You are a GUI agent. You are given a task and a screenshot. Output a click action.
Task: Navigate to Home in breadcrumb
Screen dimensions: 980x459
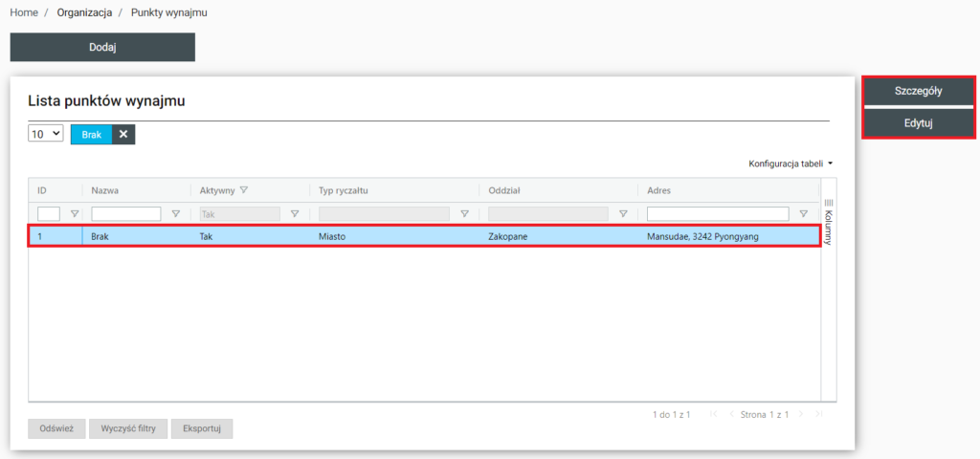pyautogui.click(x=24, y=13)
